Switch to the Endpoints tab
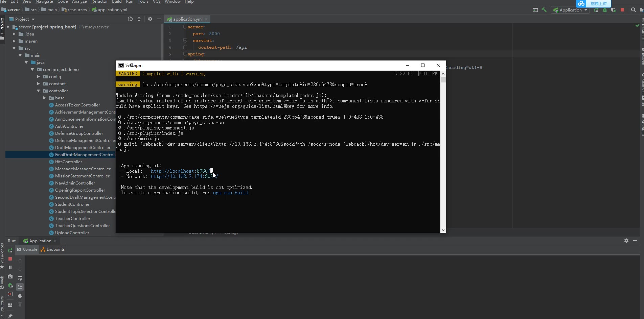This screenshot has height=319, width=644. tap(53, 249)
